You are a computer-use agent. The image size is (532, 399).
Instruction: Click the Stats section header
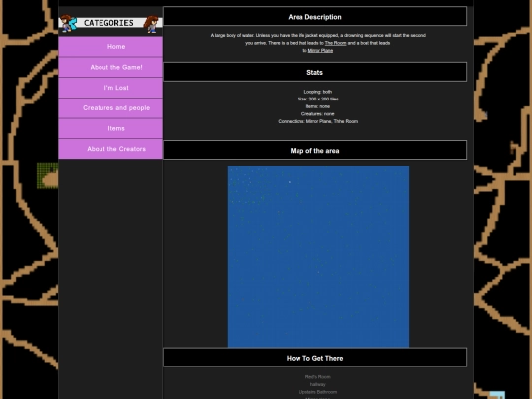click(315, 72)
